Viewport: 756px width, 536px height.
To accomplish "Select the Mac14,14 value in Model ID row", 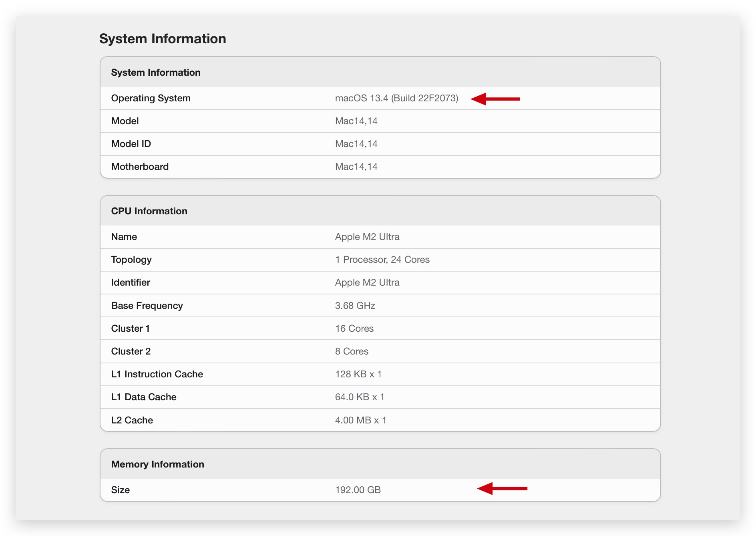I will [x=356, y=144].
